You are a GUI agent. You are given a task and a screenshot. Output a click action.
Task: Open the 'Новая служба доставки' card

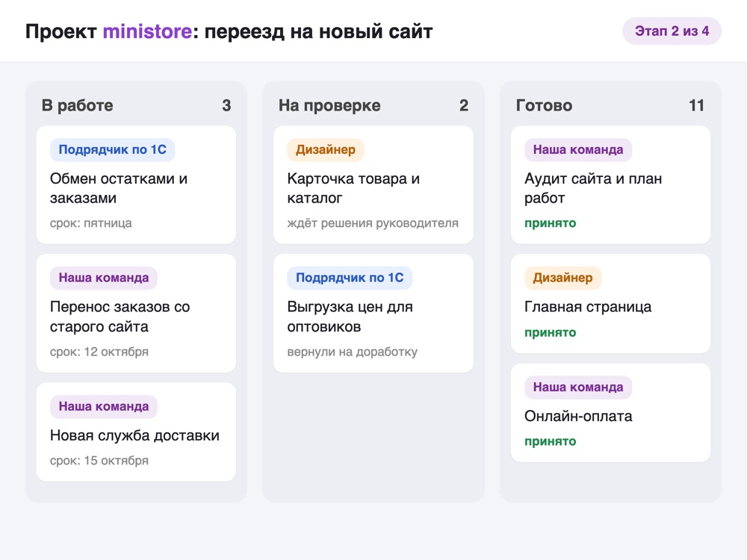(x=136, y=432)
